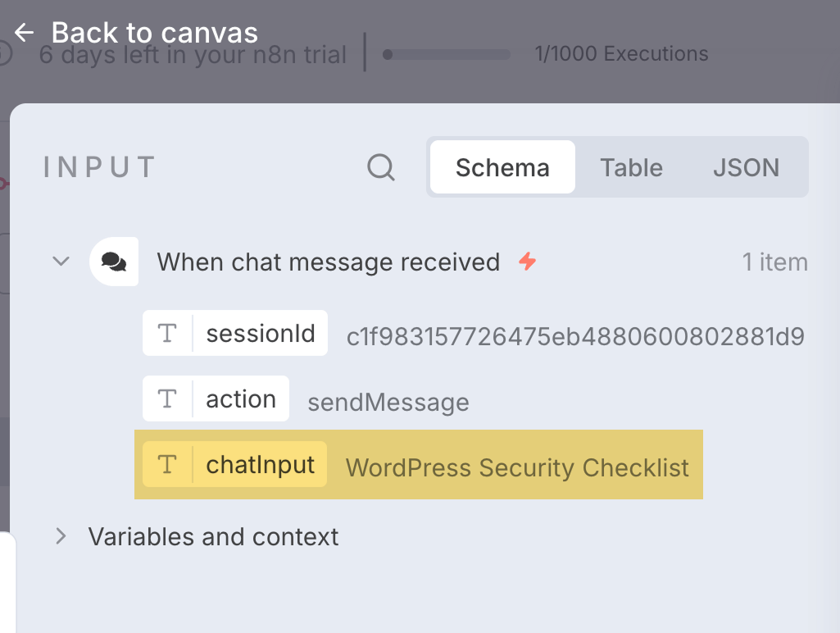Collapse the When chat message received node
Image resolution: width=840 pixels, height=633 pixels.
[61, 262]
